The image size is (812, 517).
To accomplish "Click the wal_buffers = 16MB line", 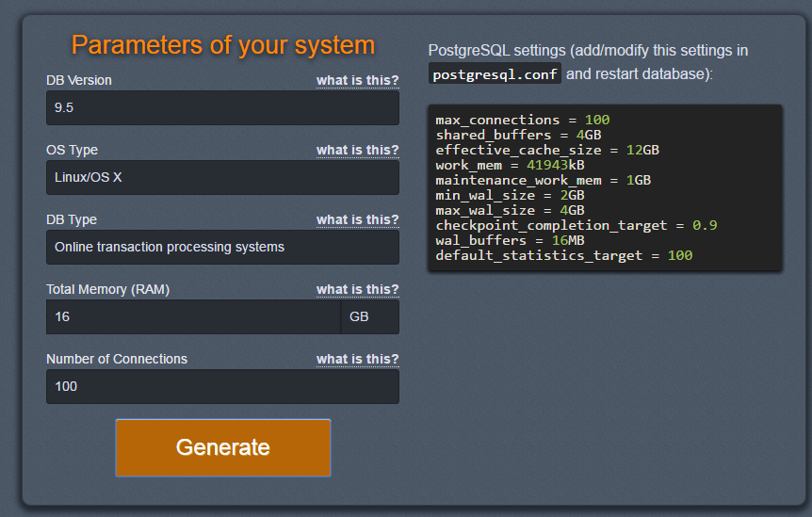I will (510, 241).
